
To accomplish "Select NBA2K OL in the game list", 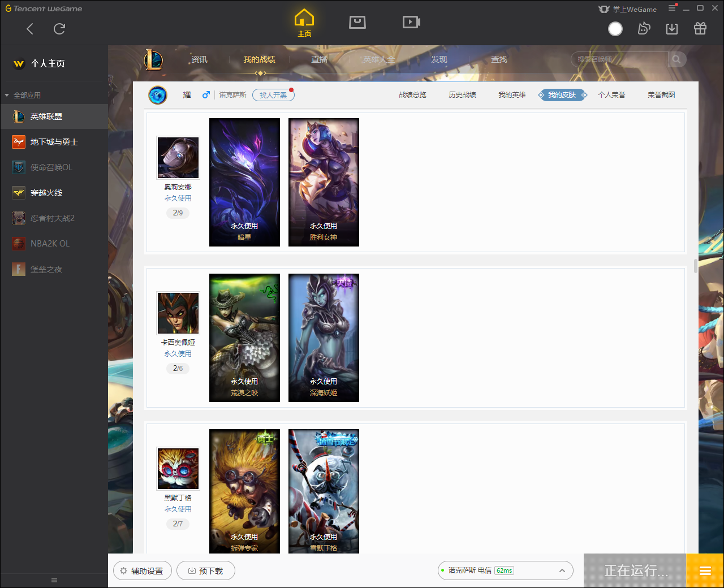I will tap(54, 244).
